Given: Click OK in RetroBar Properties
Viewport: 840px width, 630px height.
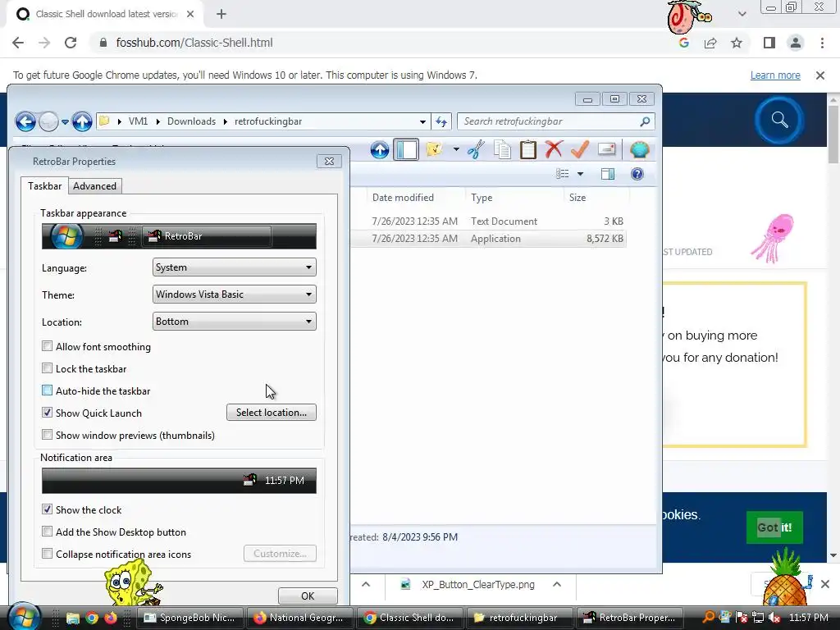Looking at the screenshot, I should (308, 596).
